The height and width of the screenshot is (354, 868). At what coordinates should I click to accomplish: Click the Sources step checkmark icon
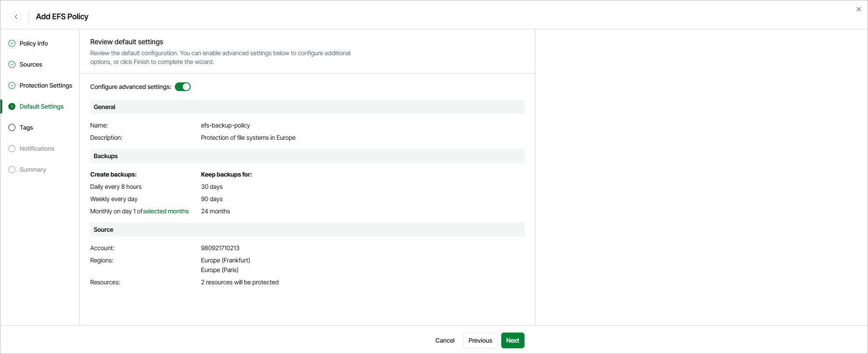coord(12,64)
